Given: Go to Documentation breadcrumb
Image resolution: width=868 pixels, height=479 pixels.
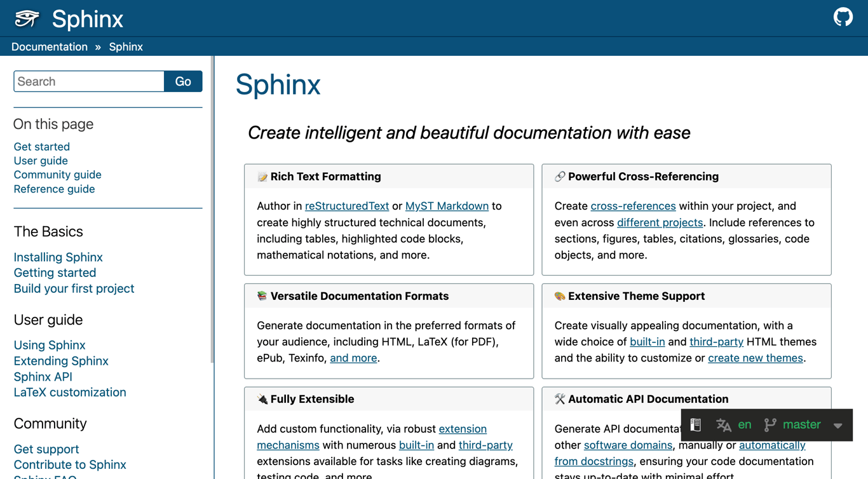Looking at the screenshot, I should [50, 47].
